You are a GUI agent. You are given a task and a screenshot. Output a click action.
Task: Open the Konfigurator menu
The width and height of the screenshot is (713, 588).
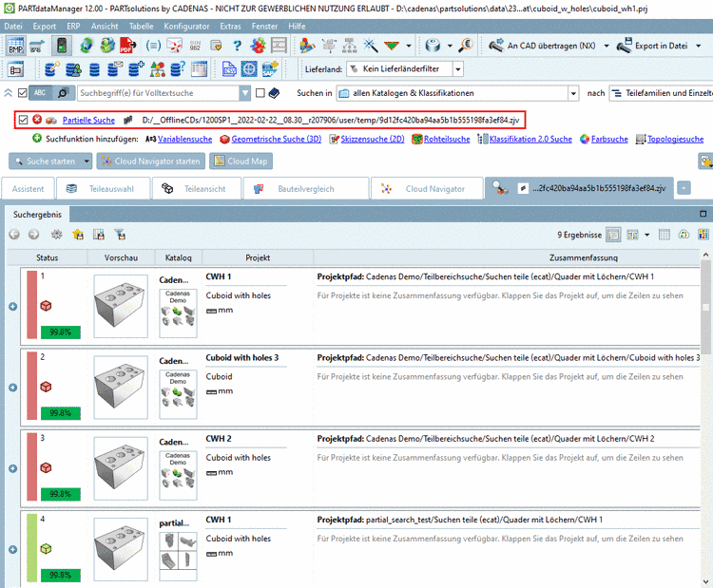186,27
